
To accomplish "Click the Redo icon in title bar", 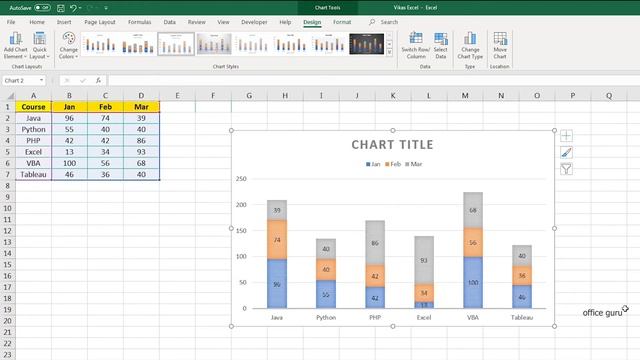I will [91, 8].
